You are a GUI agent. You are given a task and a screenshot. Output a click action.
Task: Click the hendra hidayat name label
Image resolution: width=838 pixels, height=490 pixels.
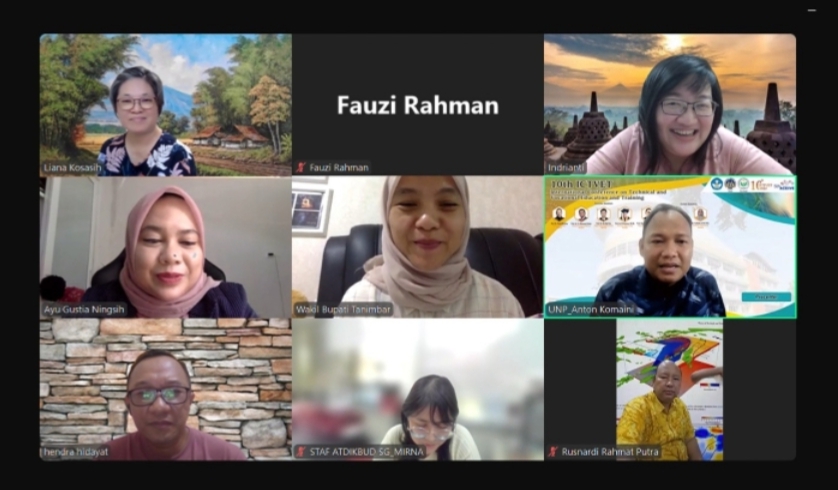[x=76, y=452]
